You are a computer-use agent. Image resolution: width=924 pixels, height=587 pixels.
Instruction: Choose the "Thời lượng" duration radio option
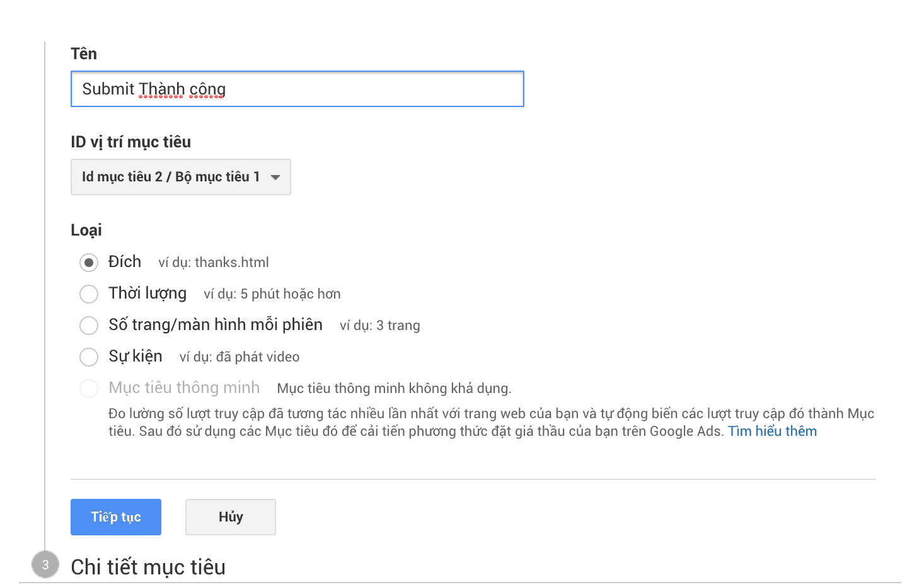(89, 293)
